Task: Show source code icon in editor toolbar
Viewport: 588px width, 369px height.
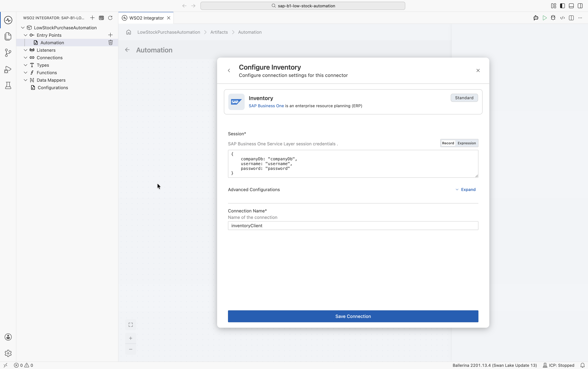Action: (562, 18)
